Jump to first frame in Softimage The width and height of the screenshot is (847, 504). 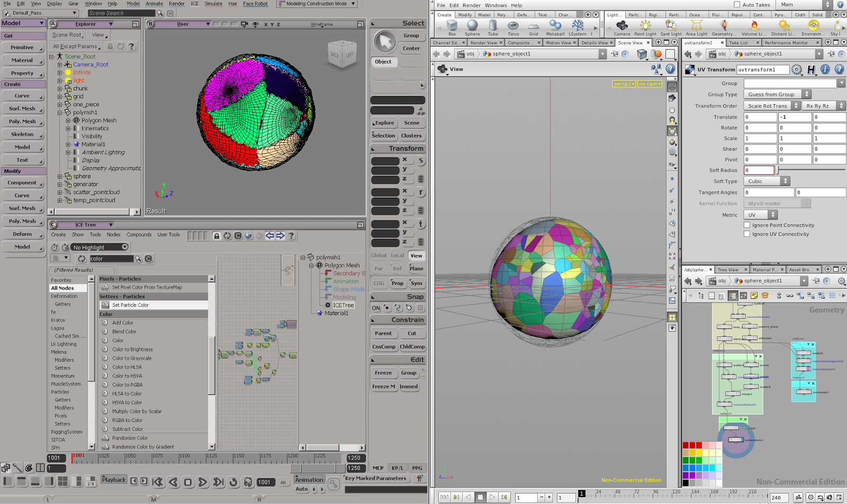157,482
